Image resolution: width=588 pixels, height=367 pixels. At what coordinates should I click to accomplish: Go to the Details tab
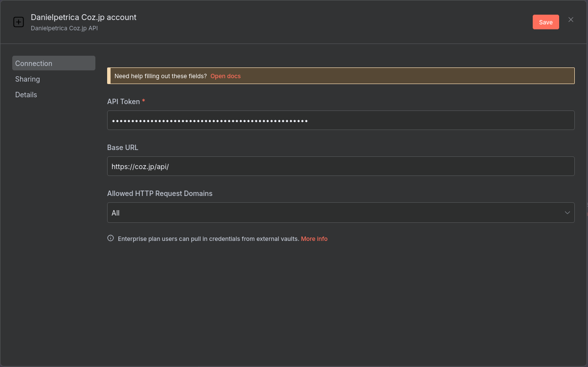click(26, 95)
